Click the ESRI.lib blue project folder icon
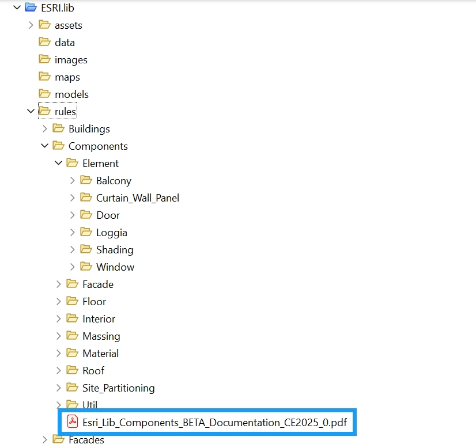The width and height of the screenshot is (476, 448). click(31, 7)
